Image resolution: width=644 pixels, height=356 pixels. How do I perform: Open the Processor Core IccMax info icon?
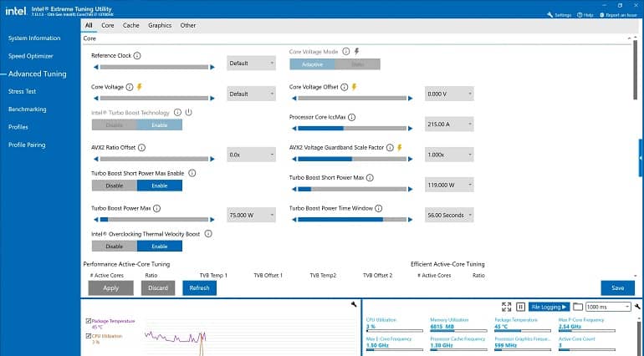[351, 118]
